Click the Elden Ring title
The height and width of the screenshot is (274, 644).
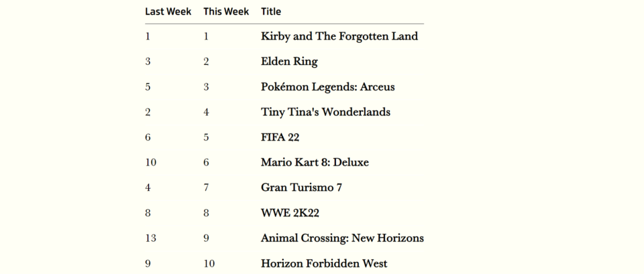289,62
